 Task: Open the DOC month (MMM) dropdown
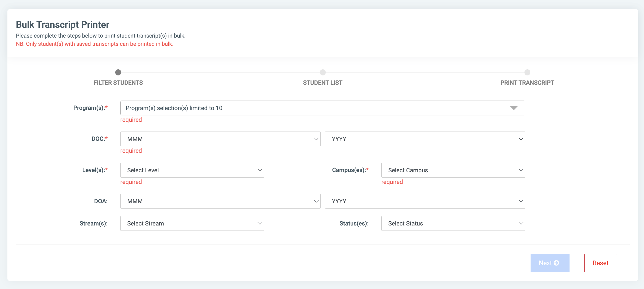coord(220,139)
